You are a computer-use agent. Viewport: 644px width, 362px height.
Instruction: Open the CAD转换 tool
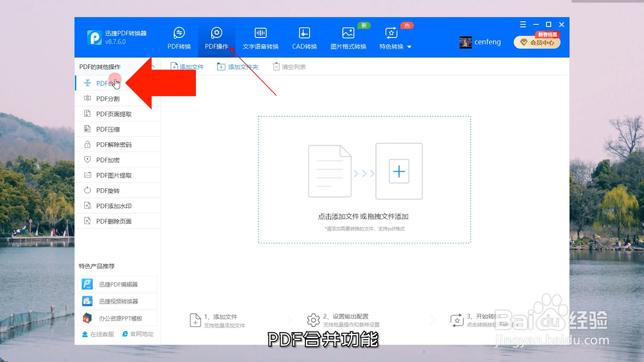click(x=304, y=38)
